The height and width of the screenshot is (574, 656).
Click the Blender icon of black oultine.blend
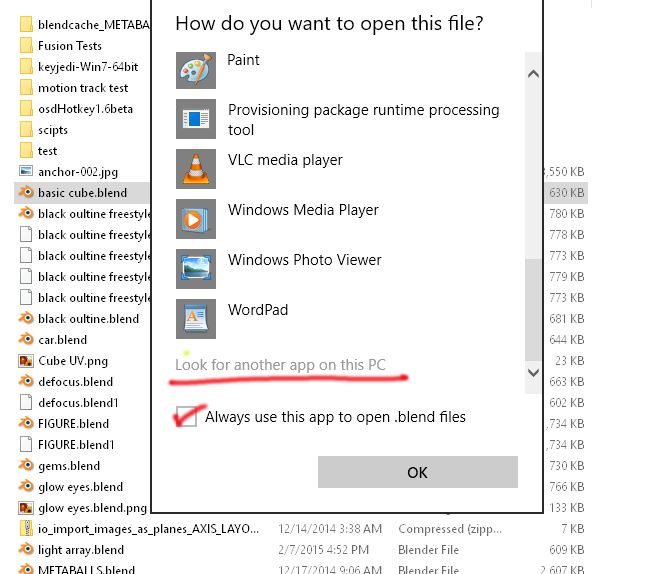coord(26,318)
